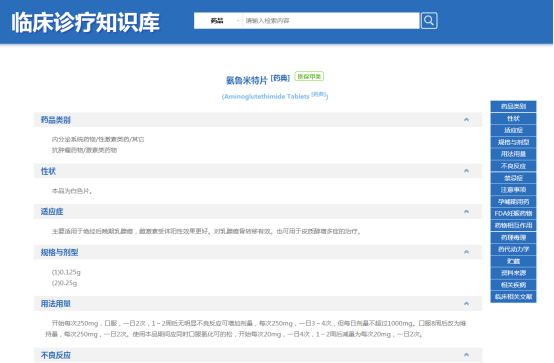Click the 临床诊疗知识库 site title

pos(86,22)
